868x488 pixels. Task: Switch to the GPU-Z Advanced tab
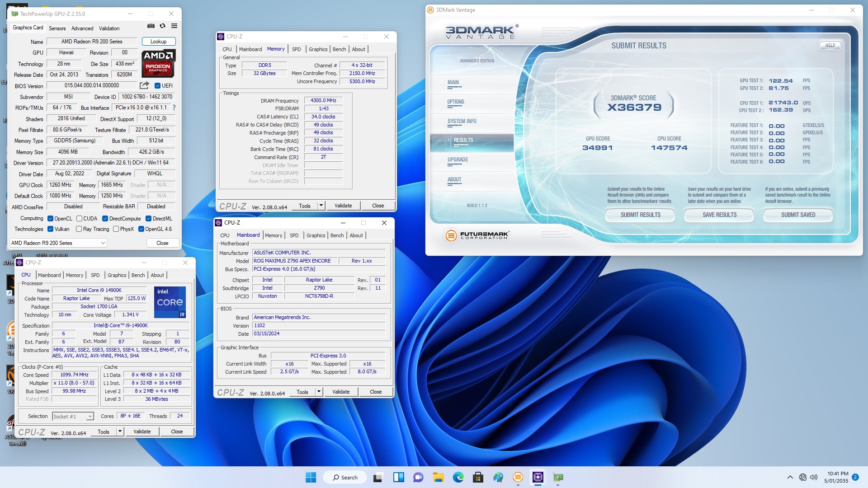(82, 28)
